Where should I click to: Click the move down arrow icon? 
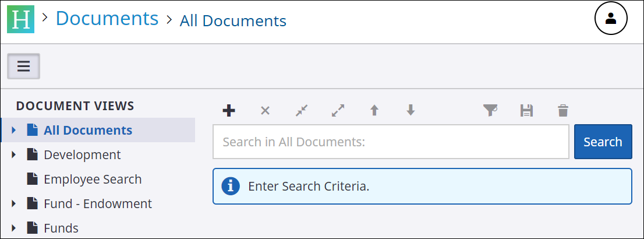(x=411, y=110)
